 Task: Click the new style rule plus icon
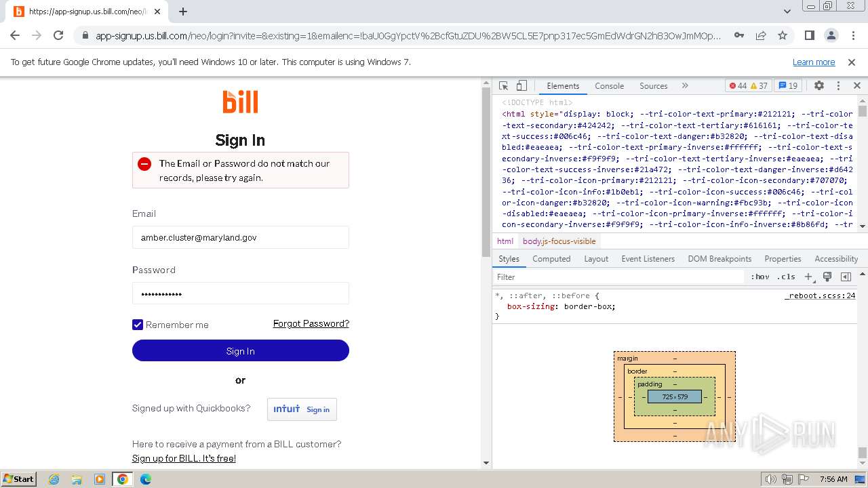click(808, 277)
